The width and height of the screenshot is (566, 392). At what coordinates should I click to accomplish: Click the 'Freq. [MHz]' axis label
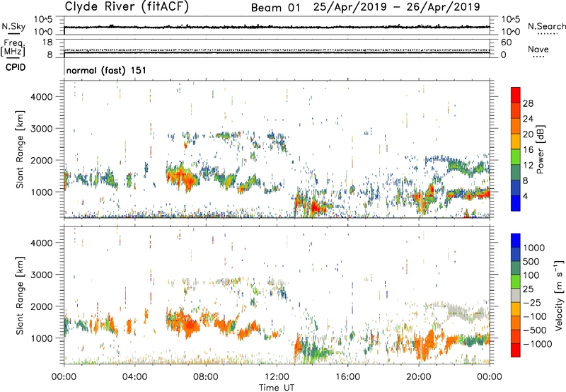click(13, 48)
